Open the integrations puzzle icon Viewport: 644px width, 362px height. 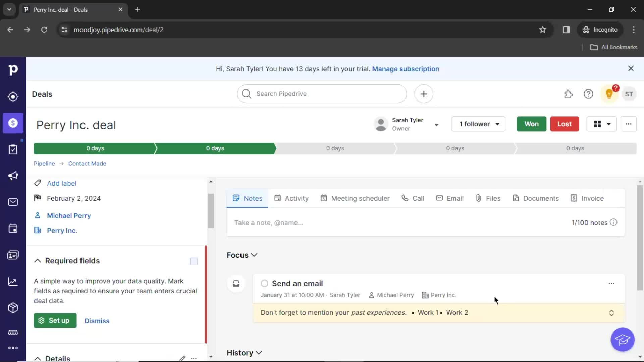(569, 94)
